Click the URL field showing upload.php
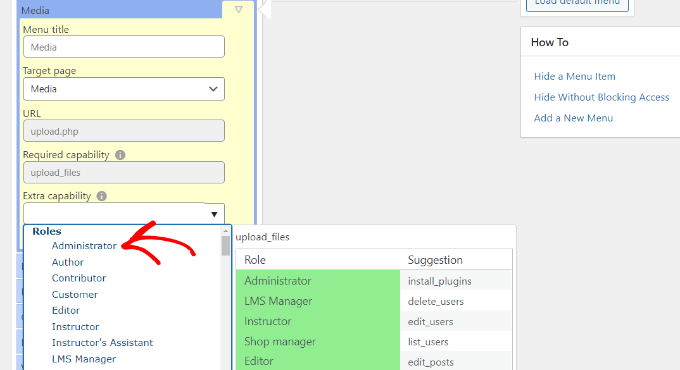This screenshot has width=680, height=370. pyautogui.click(x=124, y=131)
